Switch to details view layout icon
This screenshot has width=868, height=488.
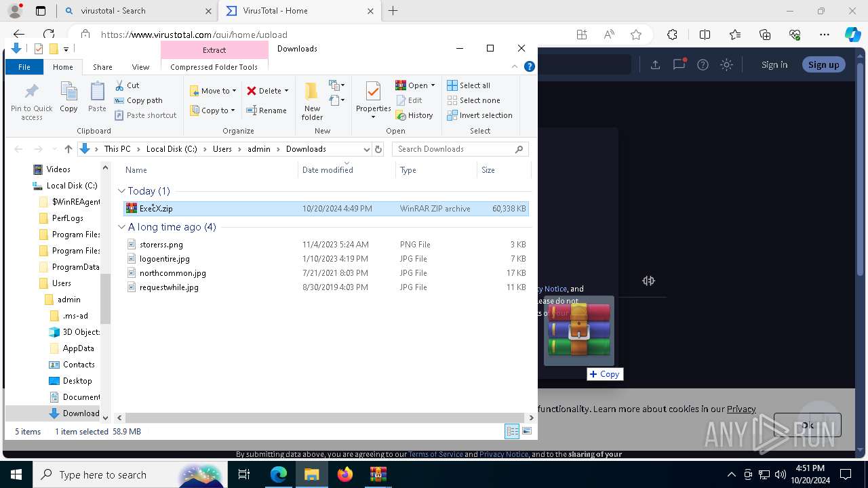pos(512,431)
